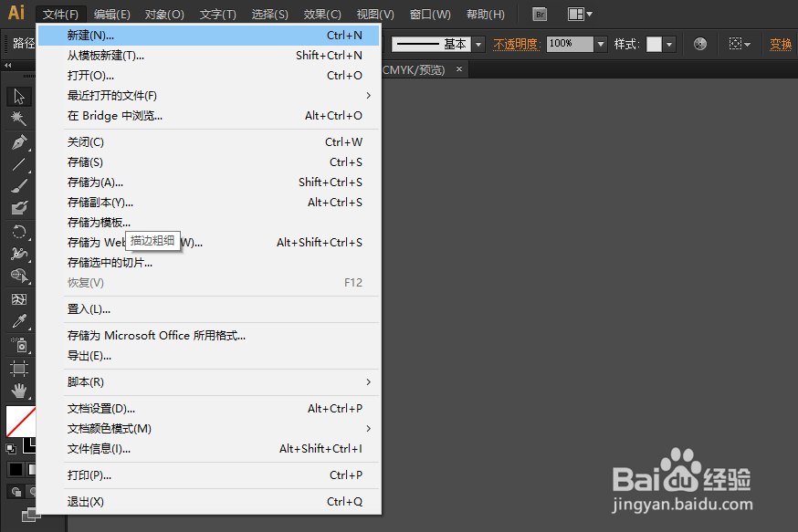Select the Warp tool

point(19,254)
